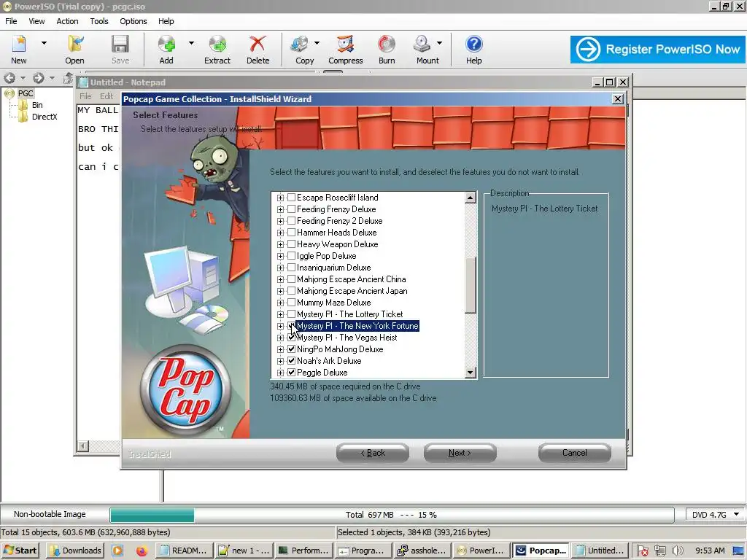Click Cancel in the InstallShield wizard
The width and height of the screenshot is (747, 560).
click(x=575, y=453)
